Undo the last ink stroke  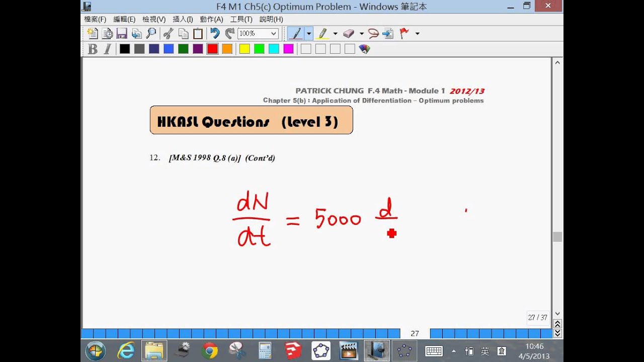tap(215, 34)
